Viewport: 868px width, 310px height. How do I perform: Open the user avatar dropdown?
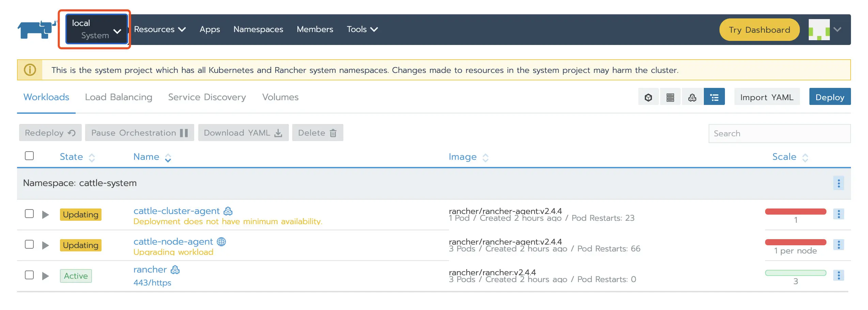tap(824, 30)
